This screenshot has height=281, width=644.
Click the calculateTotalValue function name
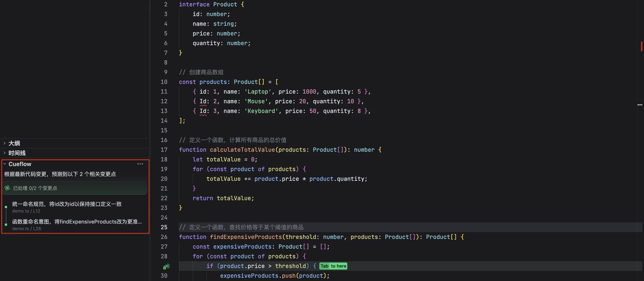point(242,150)
